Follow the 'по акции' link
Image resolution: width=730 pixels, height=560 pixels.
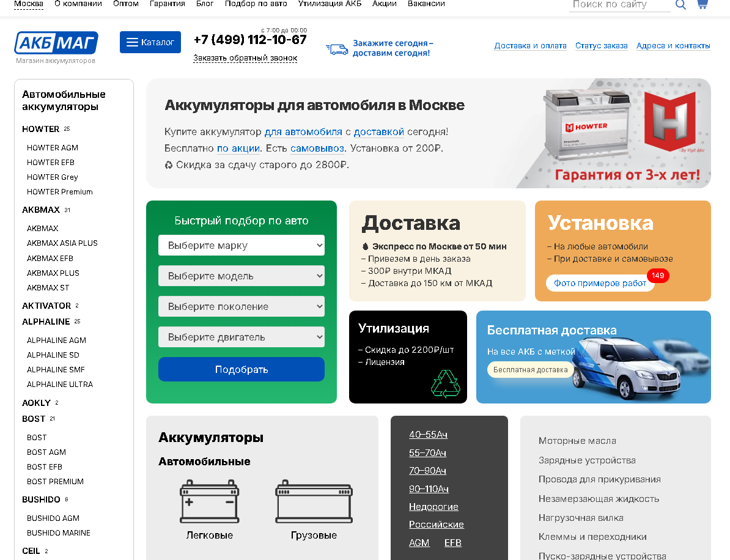(x=238, y=149)
